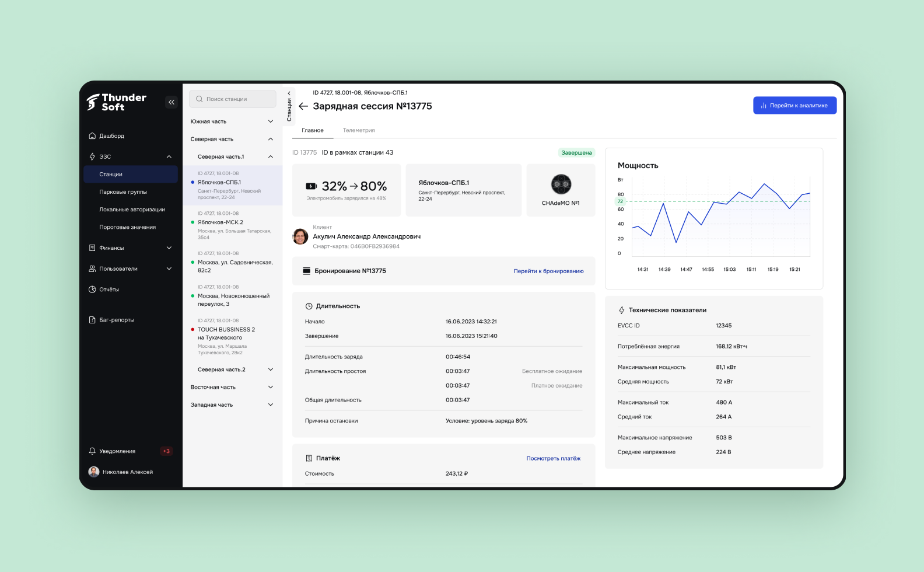Select station TOUCH BUSSINESS 2 на Тухачевского

point(233,337)
